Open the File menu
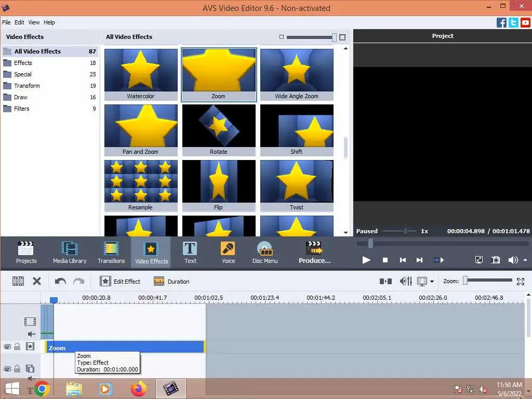Image resolution: width=532 pixels, height=399 pixels. (6, 22)
